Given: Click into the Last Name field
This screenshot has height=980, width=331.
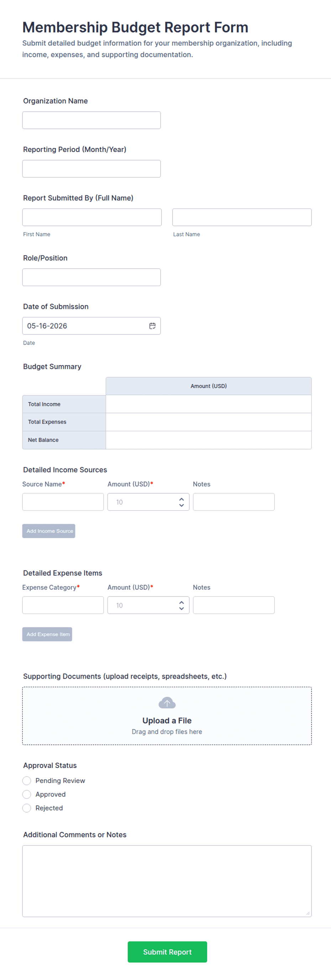Looking at the screenshot, I should pos(242,217).
